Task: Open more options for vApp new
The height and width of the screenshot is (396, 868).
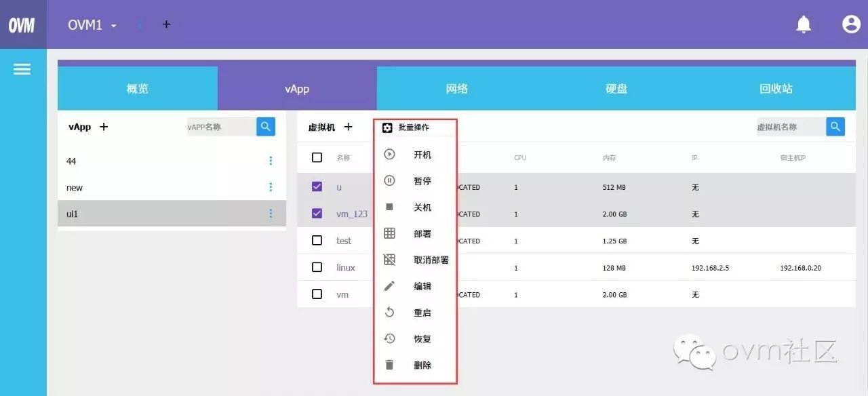Action: click(271, 187)
